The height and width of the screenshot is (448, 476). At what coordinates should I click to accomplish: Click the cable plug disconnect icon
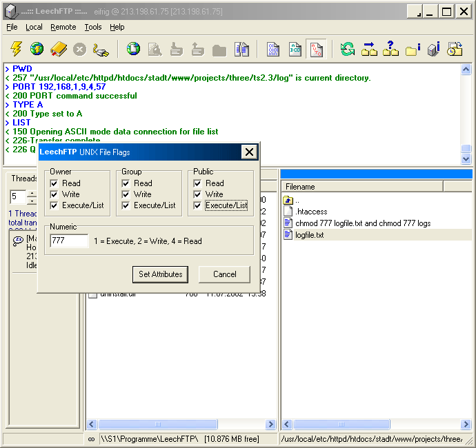pos(101,50)
